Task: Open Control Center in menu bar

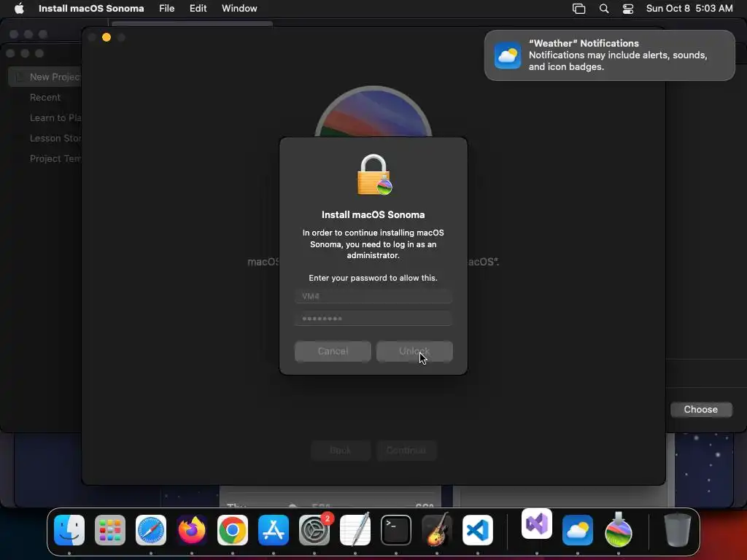Action: pyautogui.click(x=628, y=9)
